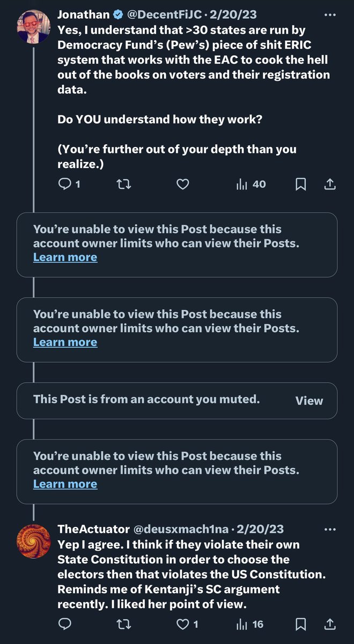The height and width of the screenshot is (644, 354).
Task: View analytics showing 16 views
Action: point(250,624)
